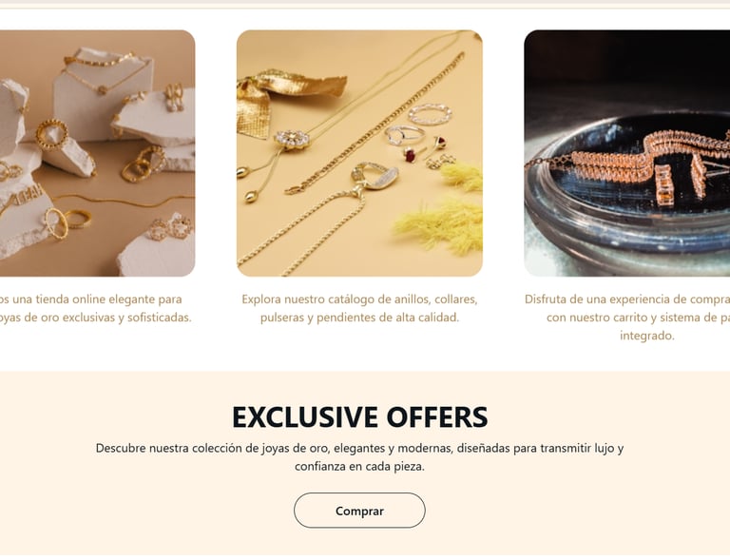The width and height of the screenshot is (730, 560).
Task: Click the hoop earrings on upper white stone
Action: coord(175,97)
